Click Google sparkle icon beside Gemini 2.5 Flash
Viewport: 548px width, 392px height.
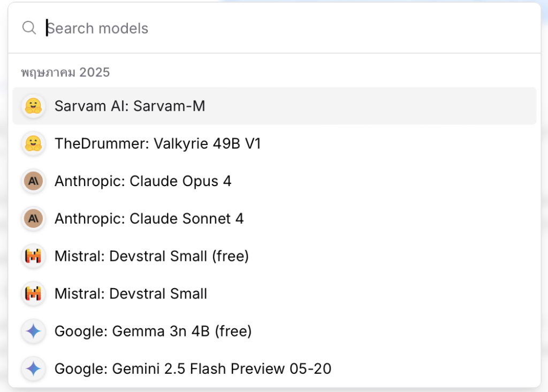pos(34,368)
